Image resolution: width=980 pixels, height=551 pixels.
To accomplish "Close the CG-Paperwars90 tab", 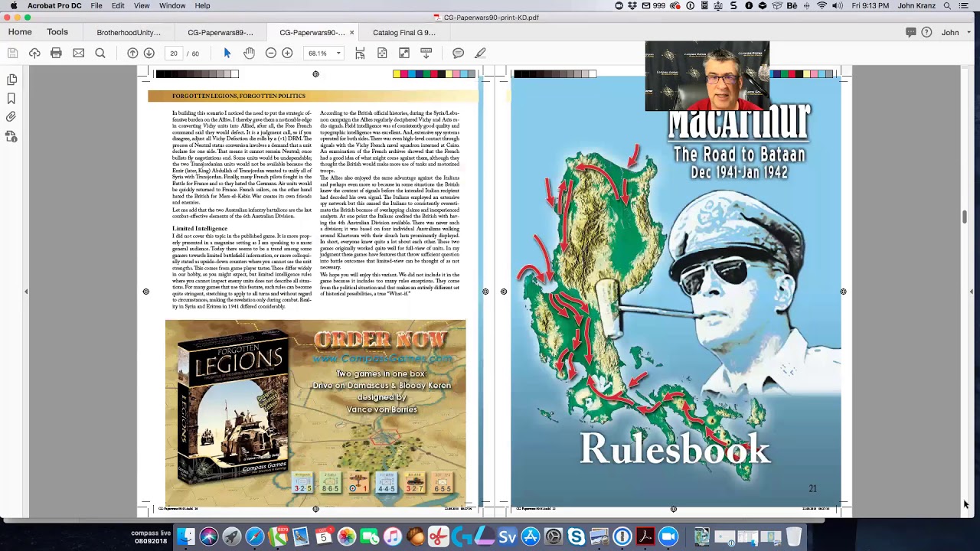I will [351, 32].
